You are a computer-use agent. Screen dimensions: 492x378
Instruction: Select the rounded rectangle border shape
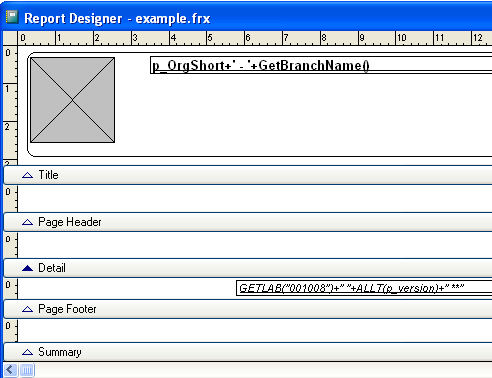click(x=260, y=104)
